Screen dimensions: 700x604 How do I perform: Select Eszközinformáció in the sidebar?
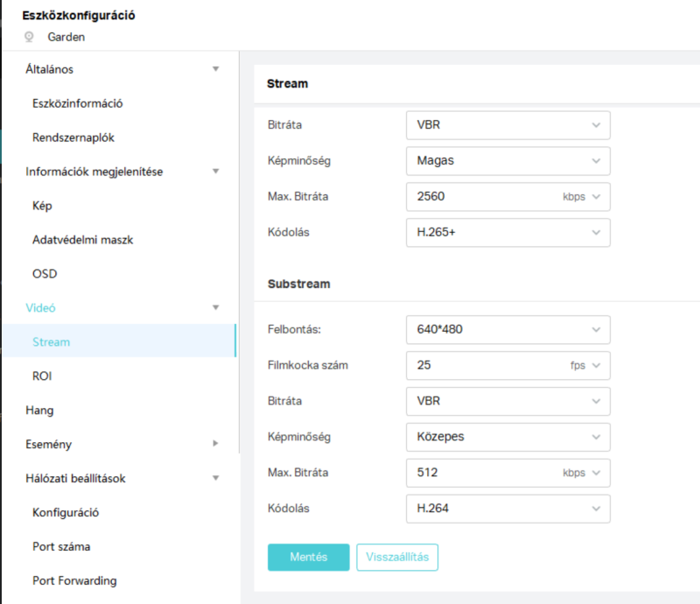78,103
